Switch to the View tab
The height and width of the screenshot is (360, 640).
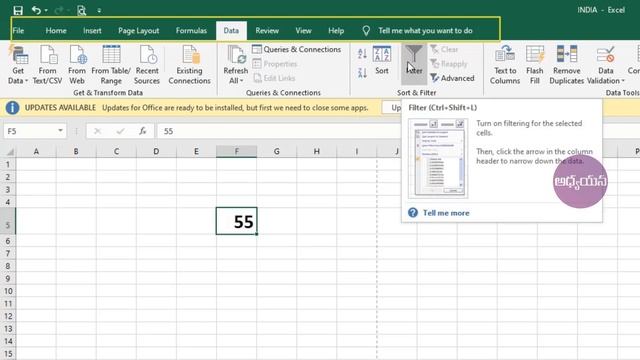303,31
